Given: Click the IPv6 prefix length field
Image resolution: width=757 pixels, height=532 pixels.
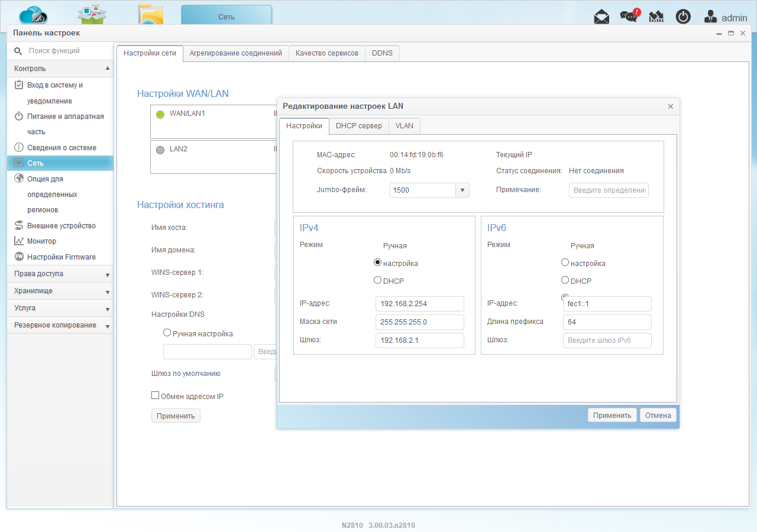Looking at the screenshot, I should pyautogui.click(x=607, y=322).
